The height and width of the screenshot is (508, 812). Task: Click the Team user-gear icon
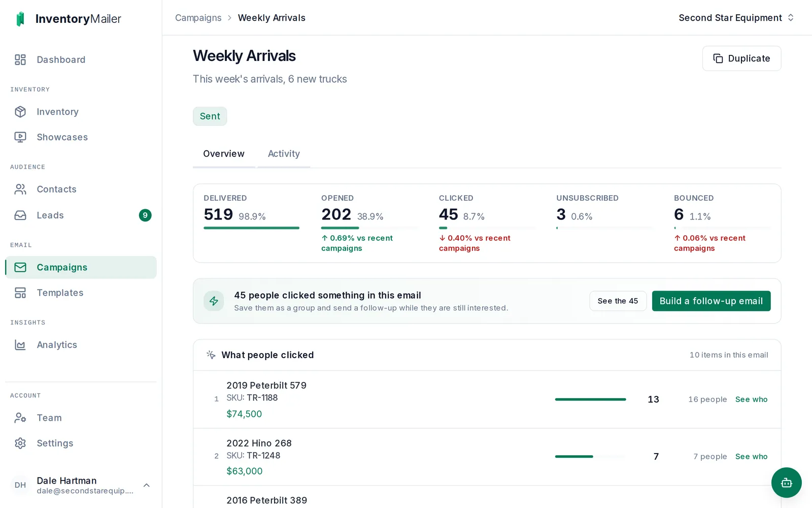pos(20,418)
